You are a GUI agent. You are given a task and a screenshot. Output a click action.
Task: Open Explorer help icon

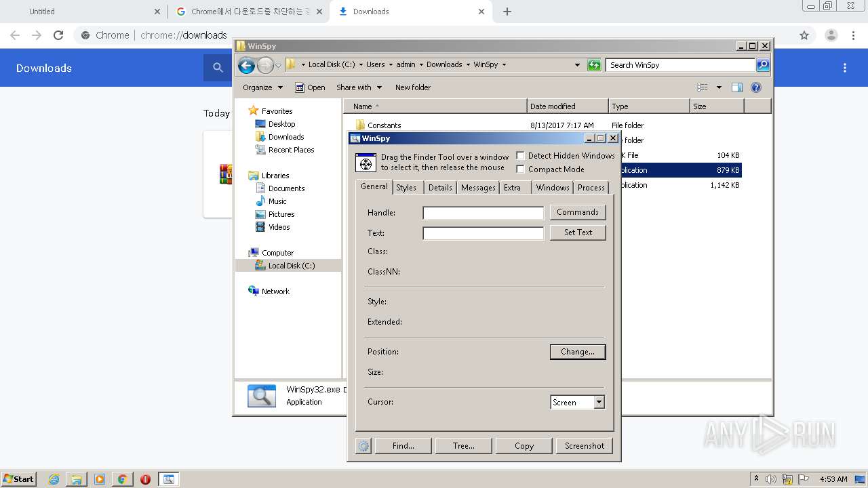(756, 87)
